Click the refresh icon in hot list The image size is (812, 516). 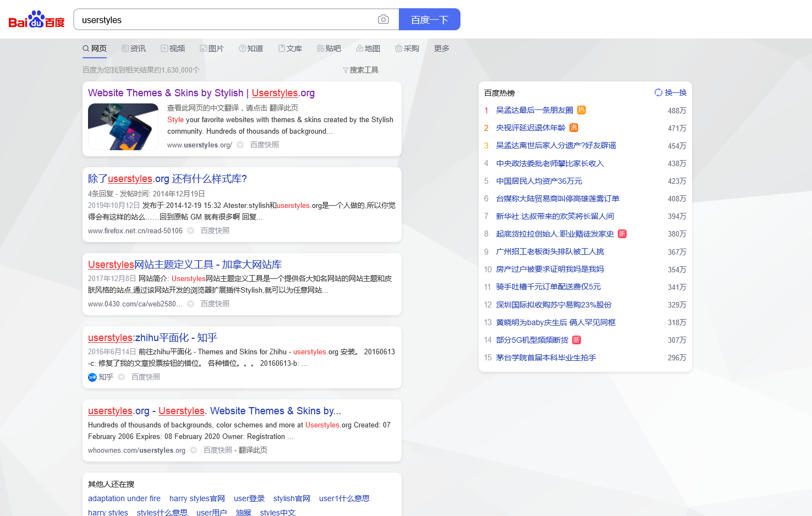coord(658,92)
